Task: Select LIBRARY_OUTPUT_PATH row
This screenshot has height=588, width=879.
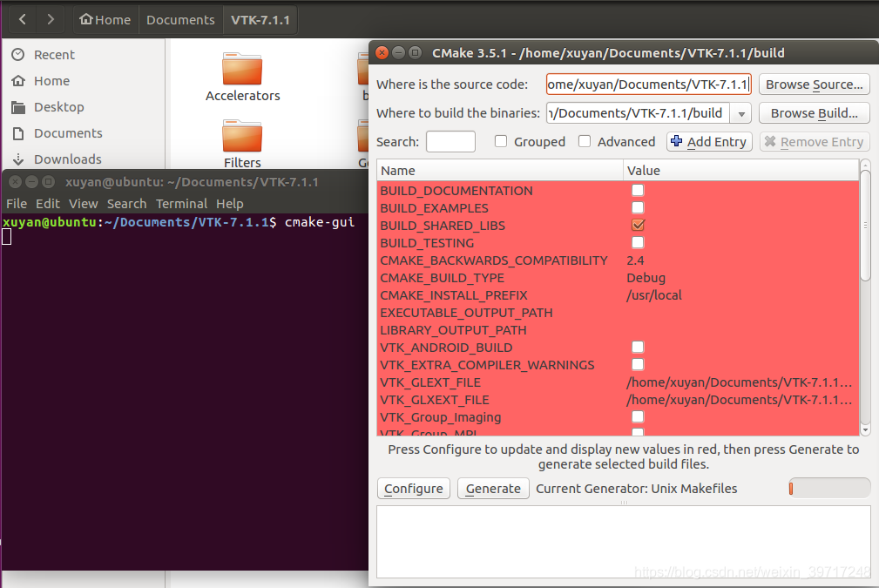Action: pyautogui.click(x=618, y=330)
